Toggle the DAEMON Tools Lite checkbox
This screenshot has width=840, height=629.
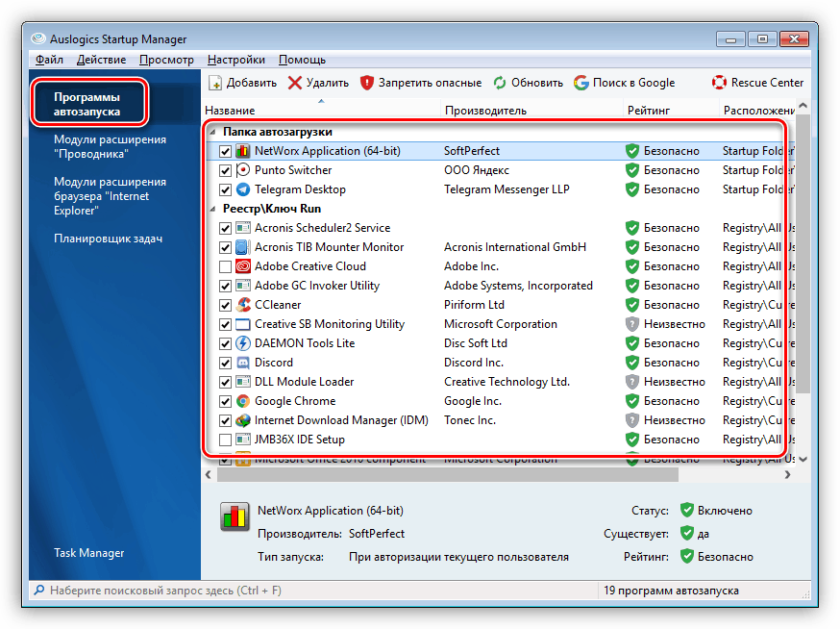tap(226, 343)
